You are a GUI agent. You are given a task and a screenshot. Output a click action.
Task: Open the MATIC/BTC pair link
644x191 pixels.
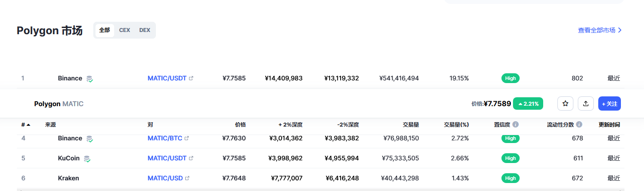pos(165,138)
